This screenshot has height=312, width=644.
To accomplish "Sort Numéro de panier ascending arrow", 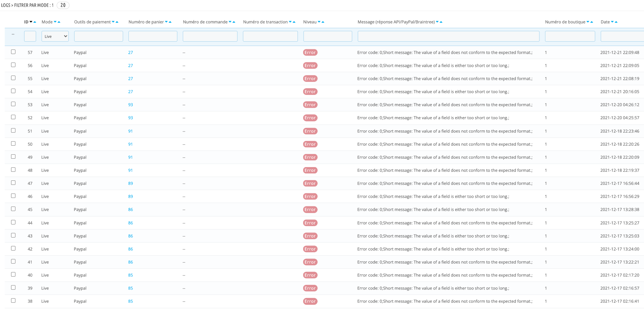I will 170,22.
